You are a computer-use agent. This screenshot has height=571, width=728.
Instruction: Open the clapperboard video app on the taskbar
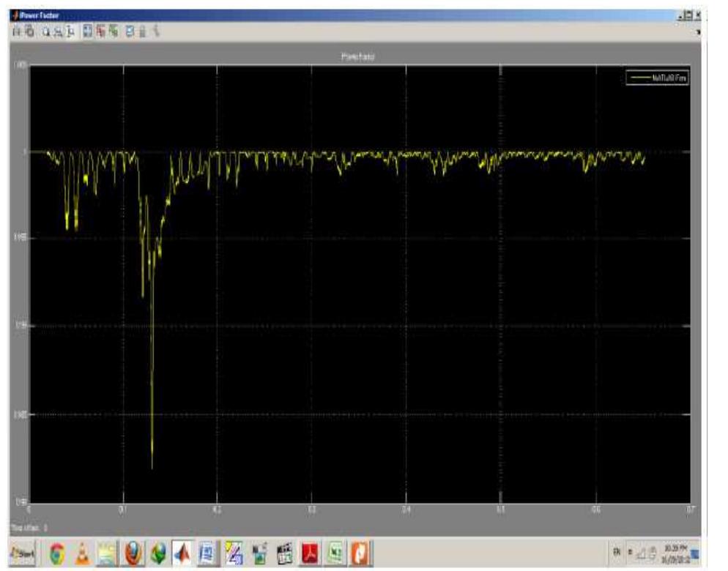(x=285, y=553)
